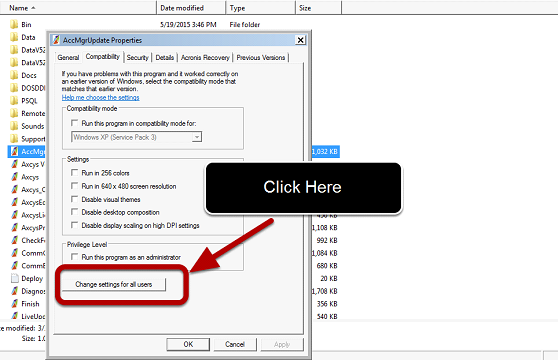Click the 356 KB size value
The image size is (559, 361).
pos(327,304)
